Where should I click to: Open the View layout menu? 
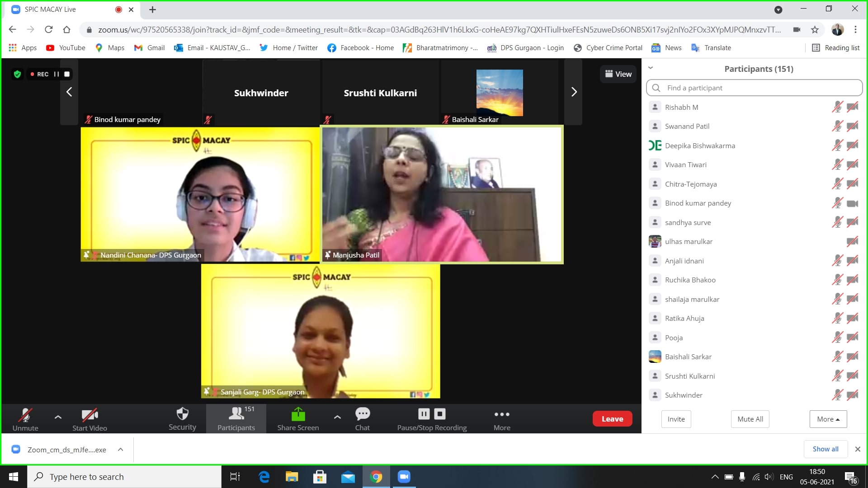(618, 74)
